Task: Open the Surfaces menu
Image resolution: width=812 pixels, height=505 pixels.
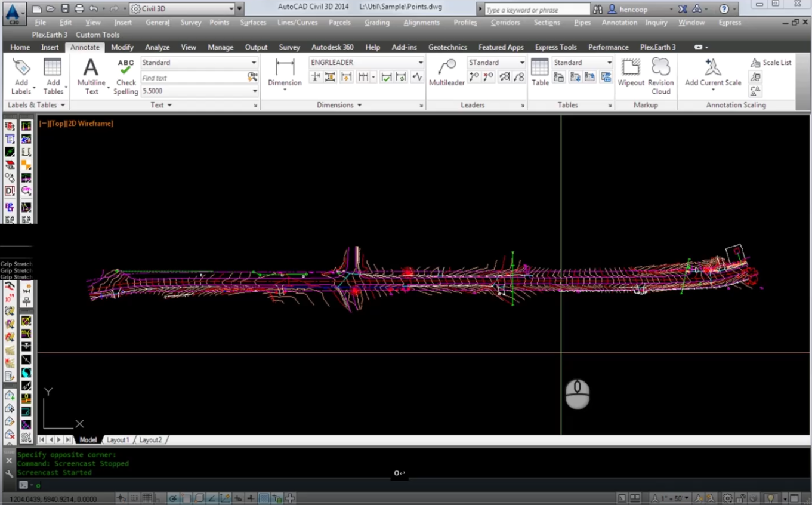Action: (x=253, y=23)
